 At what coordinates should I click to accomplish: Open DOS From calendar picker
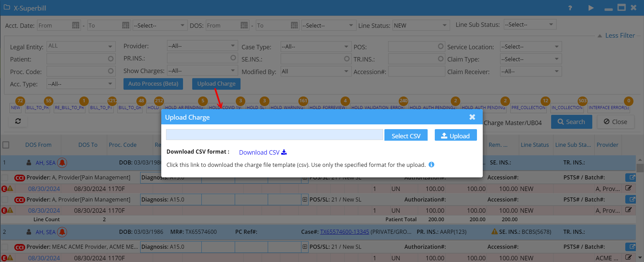click(x=244, y=25)
